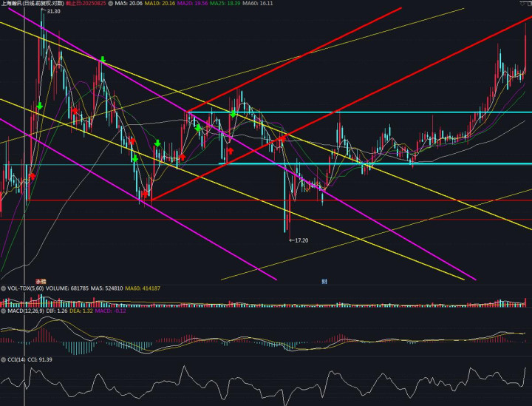Click the yellow MA10: 20.16 label

coord(159,4)
